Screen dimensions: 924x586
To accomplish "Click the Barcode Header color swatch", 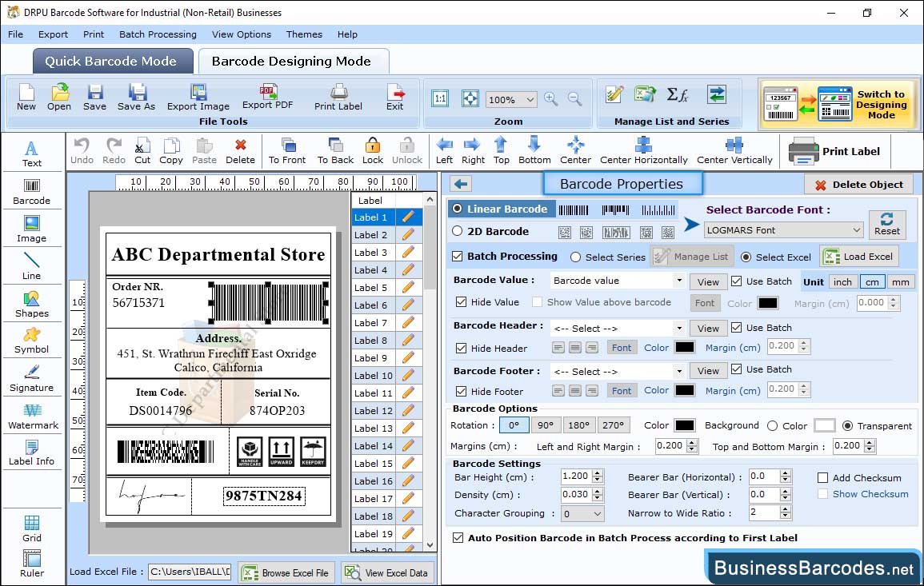I will pos(685,348).
